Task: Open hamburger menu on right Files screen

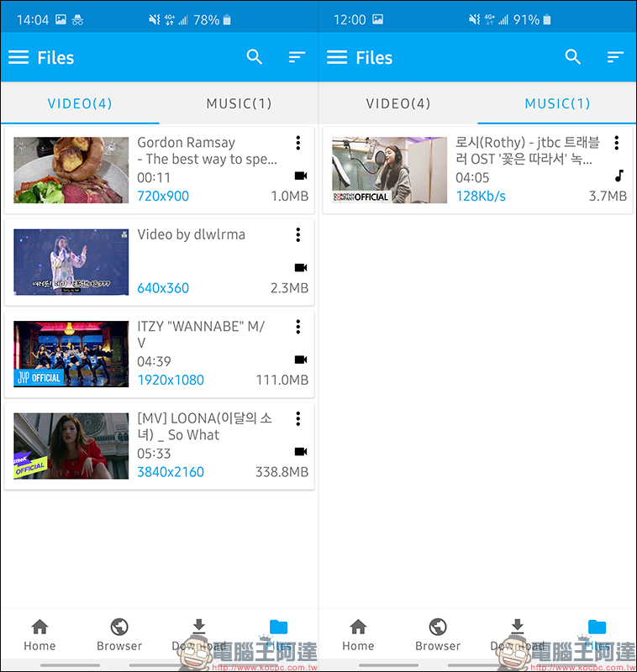Action: click(x=337, y=57)
